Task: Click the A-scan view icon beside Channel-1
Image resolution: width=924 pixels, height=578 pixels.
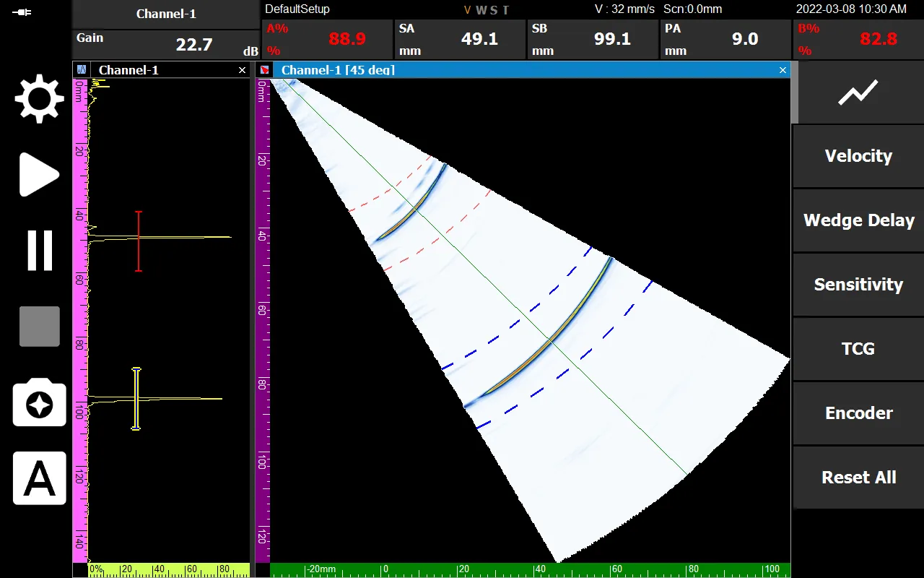Action: coord(82,70)
